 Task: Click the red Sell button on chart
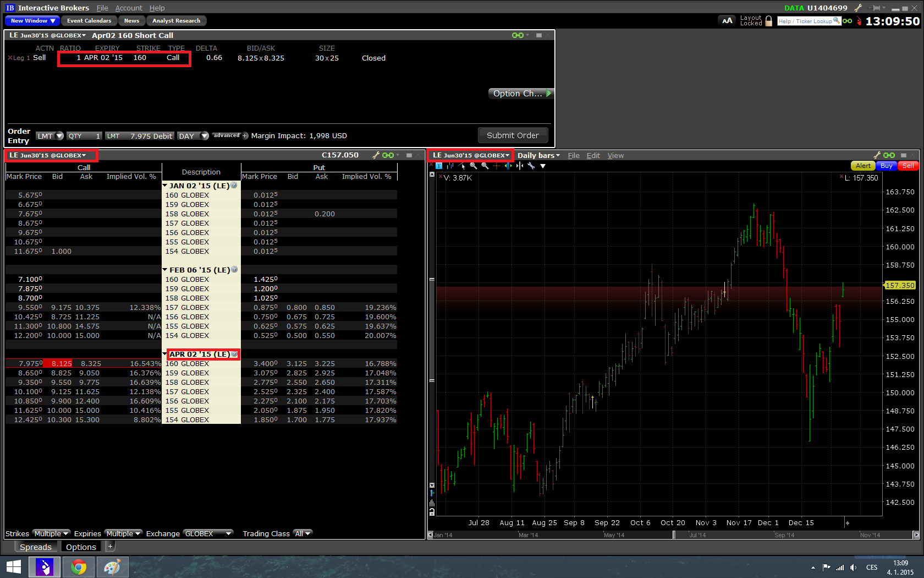coord(908,166)
